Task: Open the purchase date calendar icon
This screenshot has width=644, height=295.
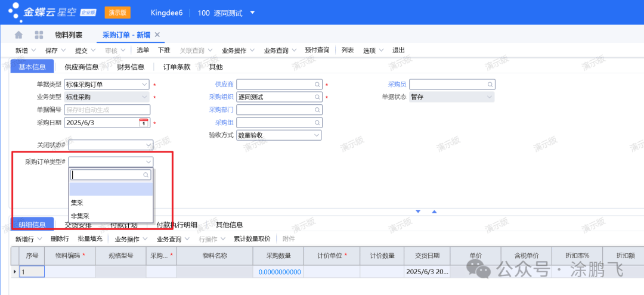Action: [143, 123]
